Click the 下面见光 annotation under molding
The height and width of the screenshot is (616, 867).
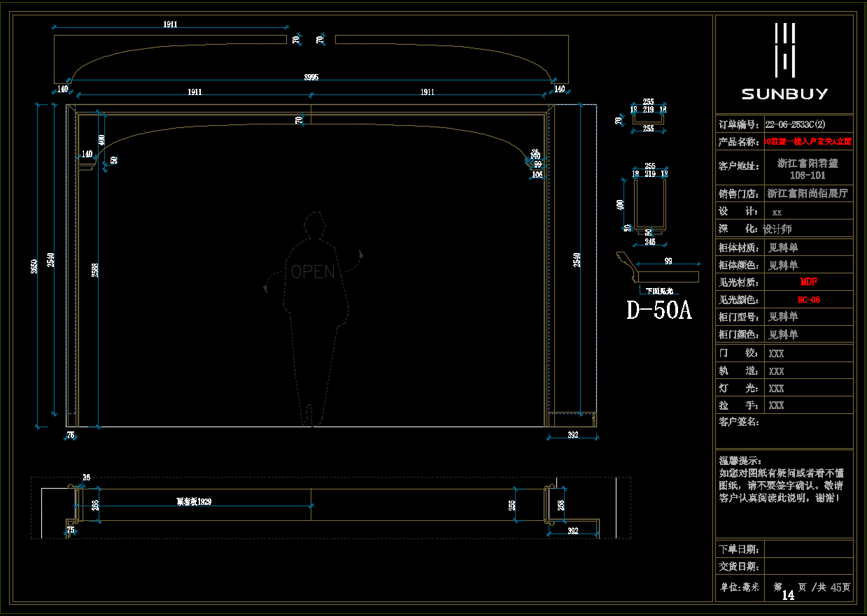pos(658,291)
